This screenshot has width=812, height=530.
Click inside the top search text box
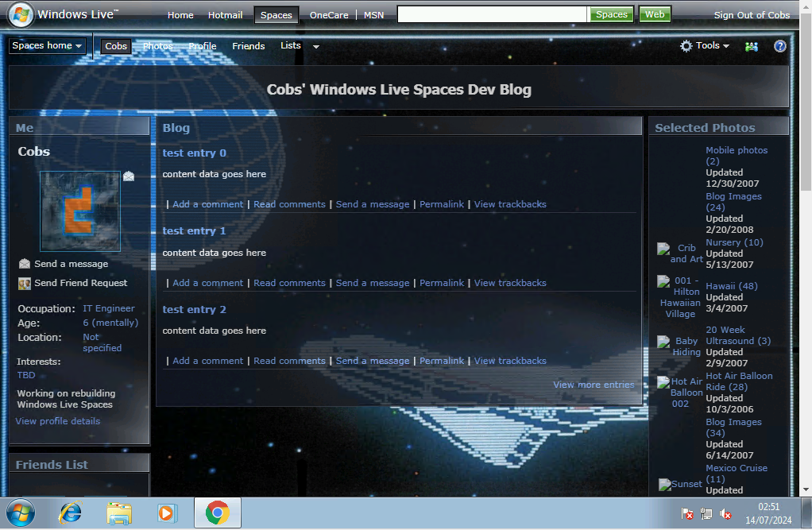[492, 14]
